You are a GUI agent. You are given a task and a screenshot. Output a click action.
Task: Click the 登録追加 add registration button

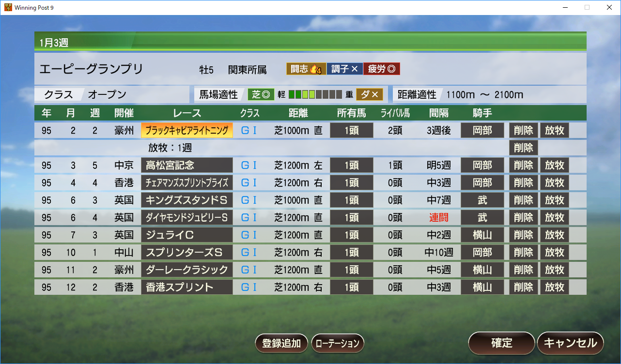pos(281,343)
